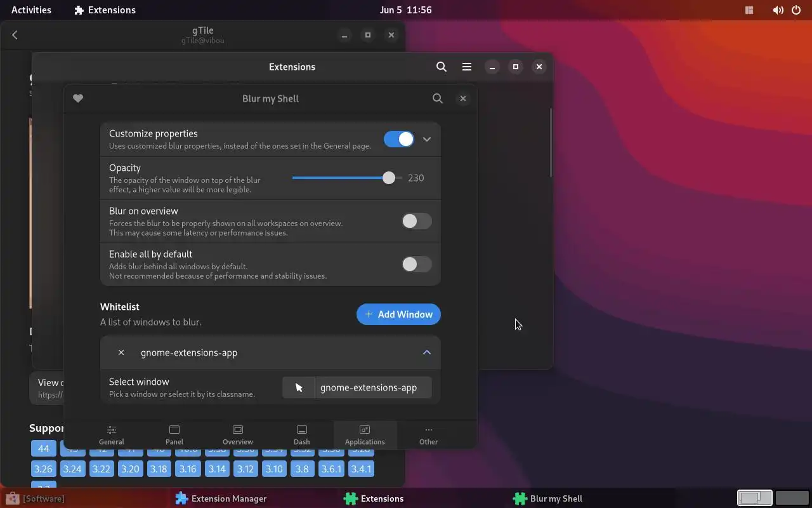This screenshot has width=812, height=508.
Task: Click the 3.26 version badge
Action: coord(43,469)
